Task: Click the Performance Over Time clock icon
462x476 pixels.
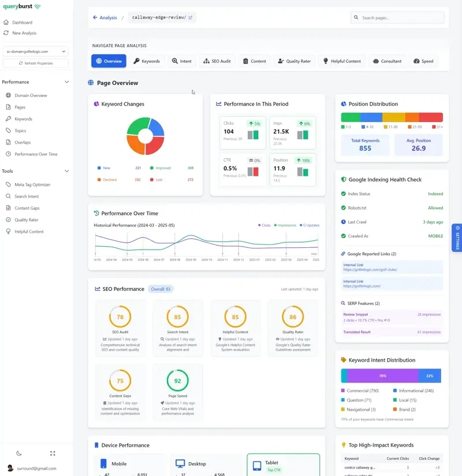Action: pos(8,154)
